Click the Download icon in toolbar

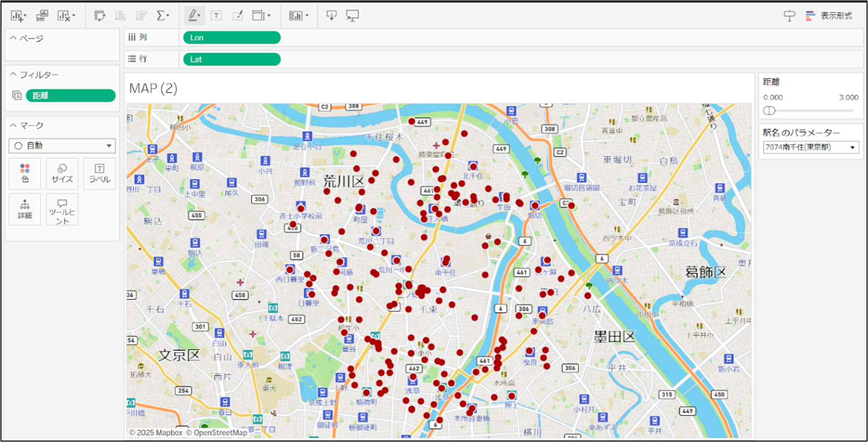point(331,16)
